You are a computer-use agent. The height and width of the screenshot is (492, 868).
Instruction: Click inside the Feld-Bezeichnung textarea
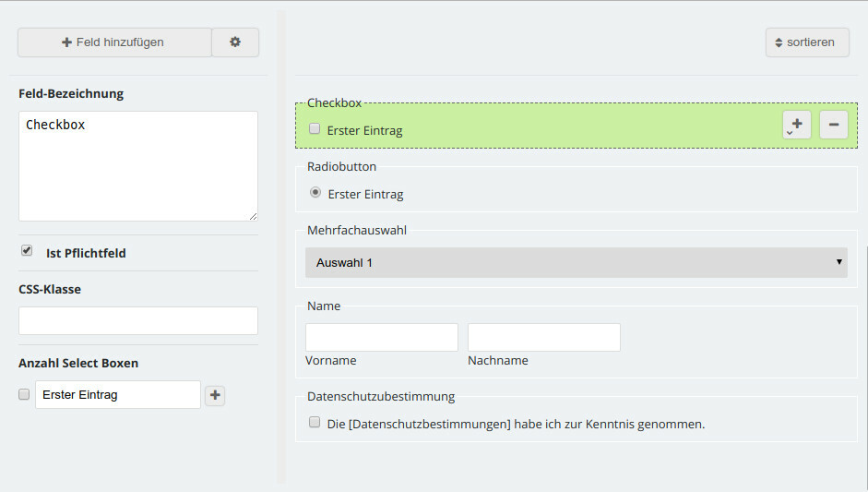137,166
